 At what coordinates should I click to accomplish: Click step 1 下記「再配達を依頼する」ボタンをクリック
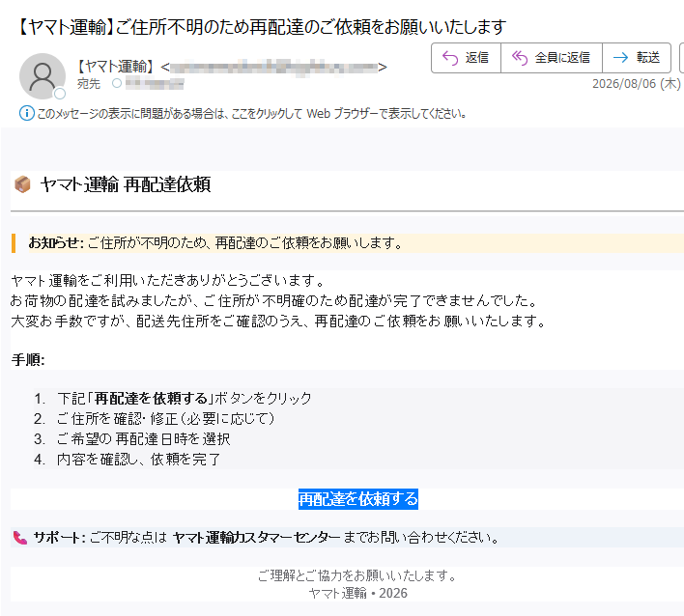point(185,398)
